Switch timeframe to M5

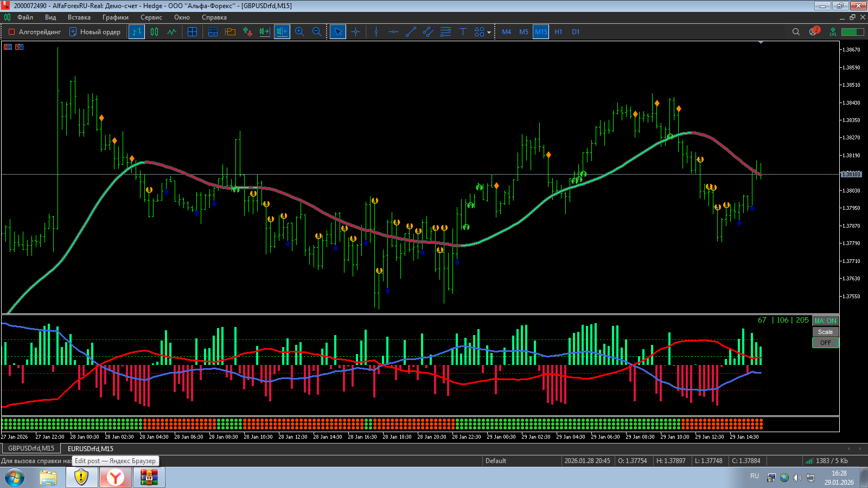(524, 32)
